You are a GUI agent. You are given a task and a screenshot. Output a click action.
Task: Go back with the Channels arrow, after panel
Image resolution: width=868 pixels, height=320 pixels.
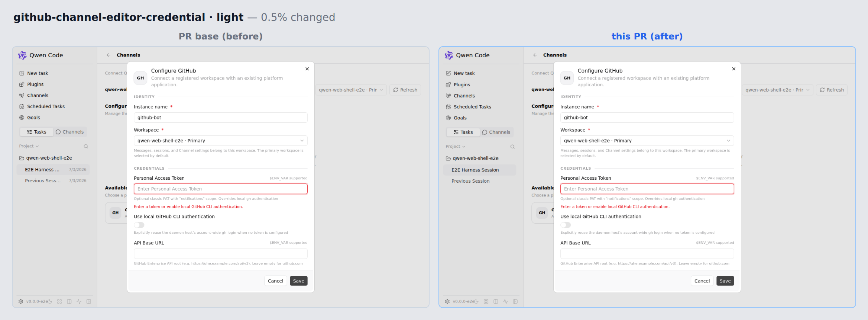pos(535,55)
